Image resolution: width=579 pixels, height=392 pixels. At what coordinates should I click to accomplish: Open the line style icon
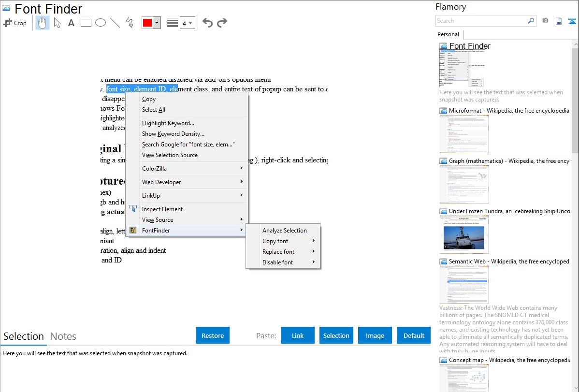click(x=172, y=23)
